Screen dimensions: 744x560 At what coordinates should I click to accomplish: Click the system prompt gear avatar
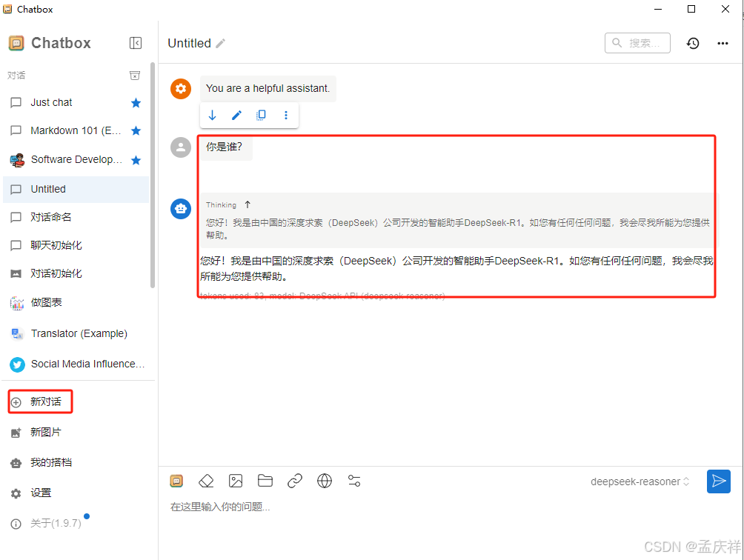tap(181, 89)
